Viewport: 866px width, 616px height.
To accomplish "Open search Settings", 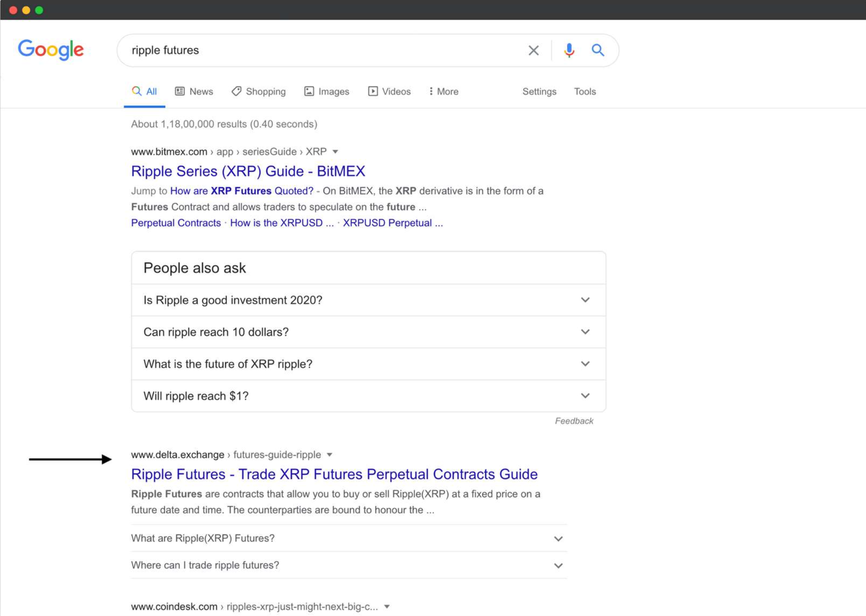I will (x=539, y=91).
